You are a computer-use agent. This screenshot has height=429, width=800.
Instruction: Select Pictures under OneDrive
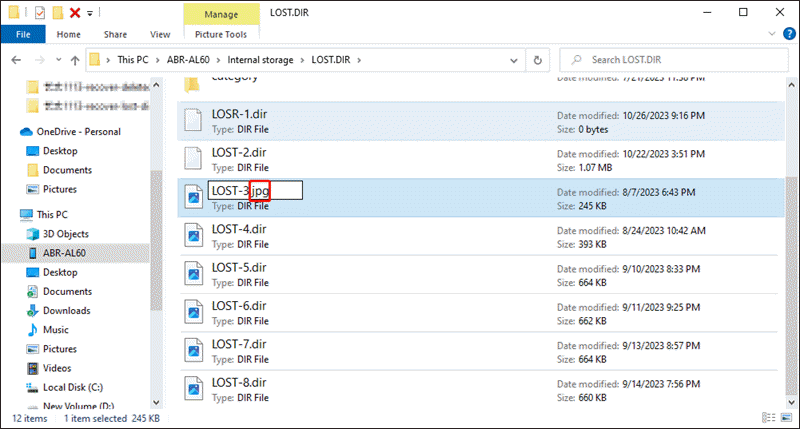click(60, 189)
